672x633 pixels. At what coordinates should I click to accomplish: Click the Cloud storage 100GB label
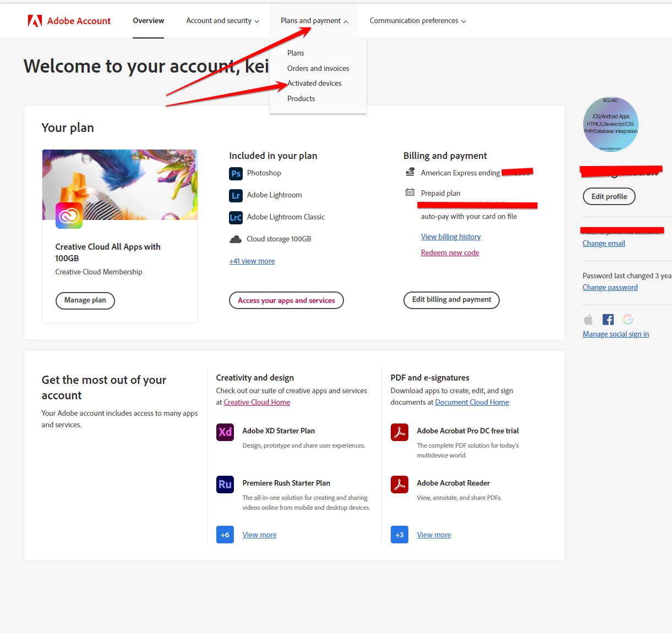279,239
